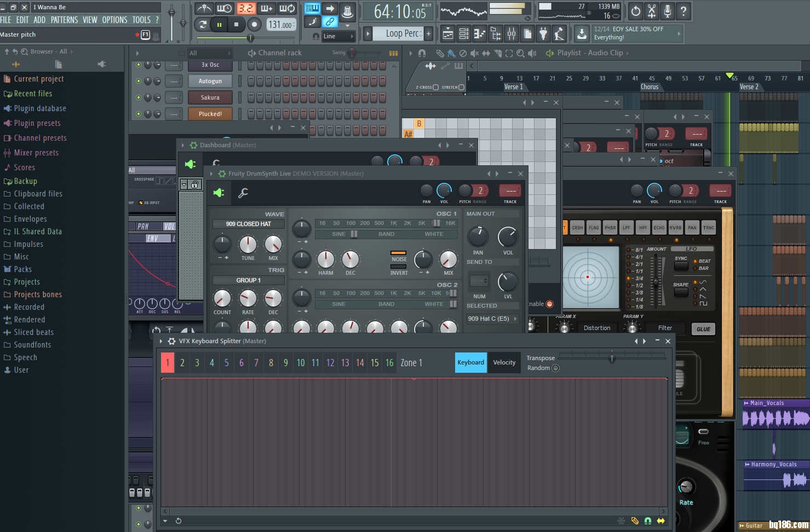The image size is (810, 532).
Task: Select the playlist Slice tool
Action: (497, 53)
